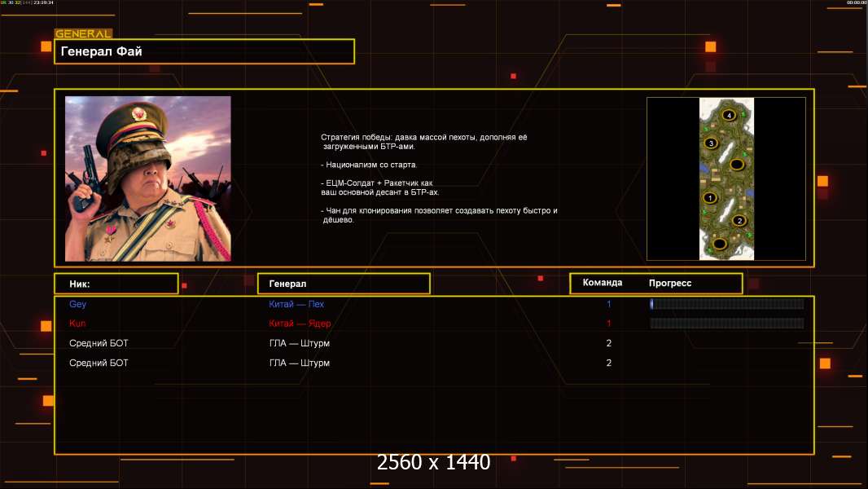The image size is (868, 489).
Task: Click start position marker 1 on the minimap
Action: [710, 198]
